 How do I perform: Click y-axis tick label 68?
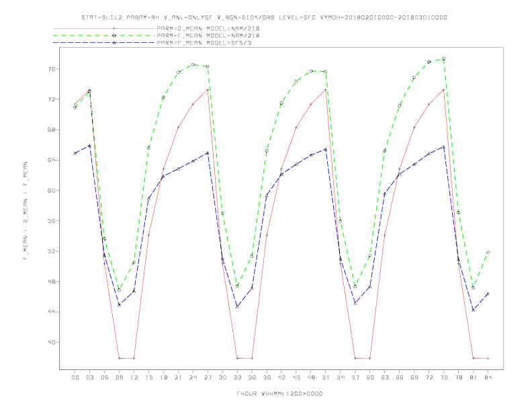pos(52,130)
